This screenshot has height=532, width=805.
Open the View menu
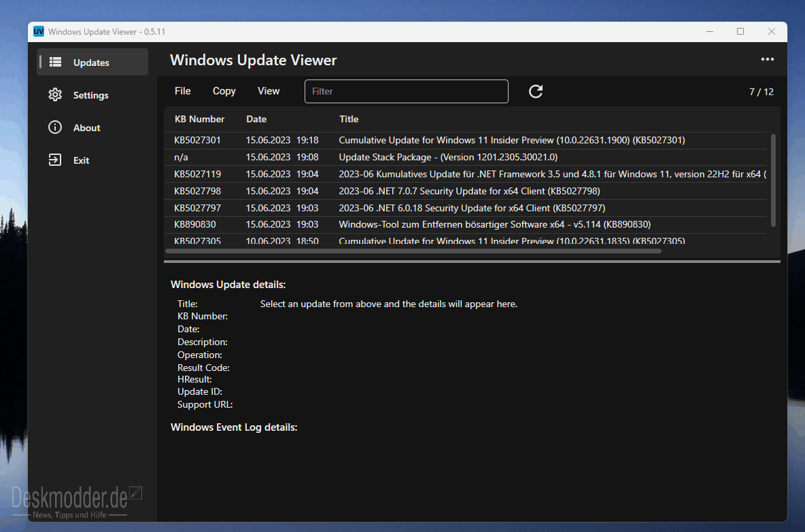269,91
